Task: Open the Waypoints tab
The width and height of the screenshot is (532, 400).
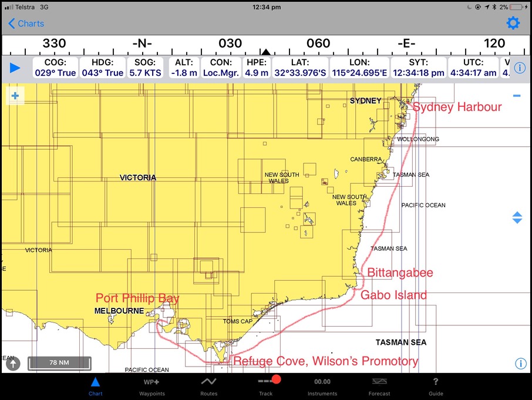Action: click(x=151, y=386)
